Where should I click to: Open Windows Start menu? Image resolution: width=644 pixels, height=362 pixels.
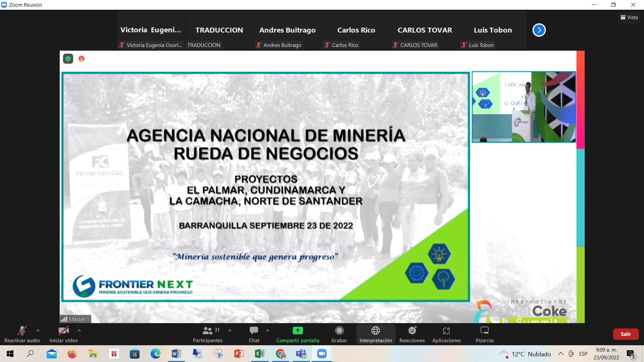[10, 354]
